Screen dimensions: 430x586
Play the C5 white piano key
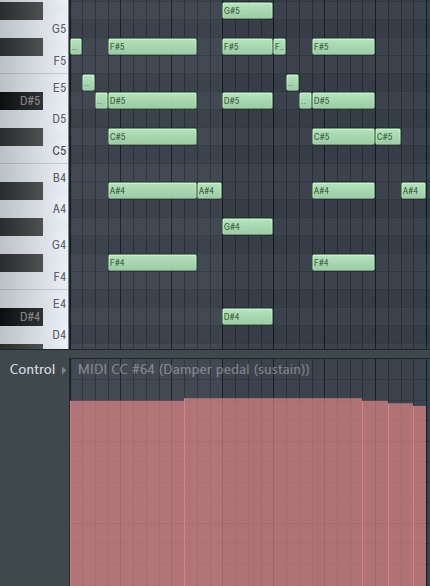pos(56,151)
